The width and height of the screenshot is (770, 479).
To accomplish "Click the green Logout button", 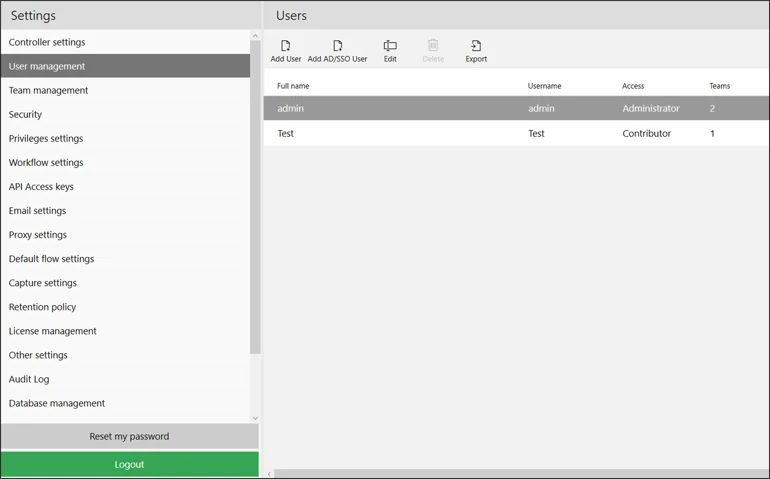I will [129, 464].
